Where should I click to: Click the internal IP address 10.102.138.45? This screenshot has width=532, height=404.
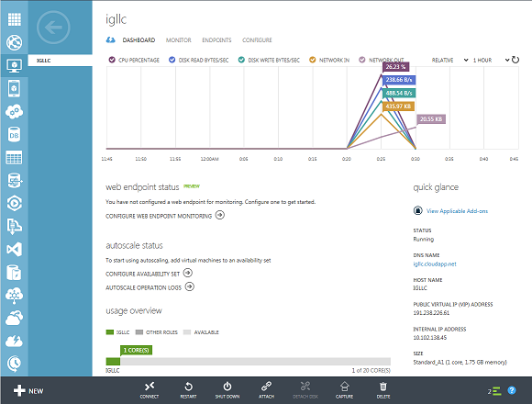click(x=430, y=338)
